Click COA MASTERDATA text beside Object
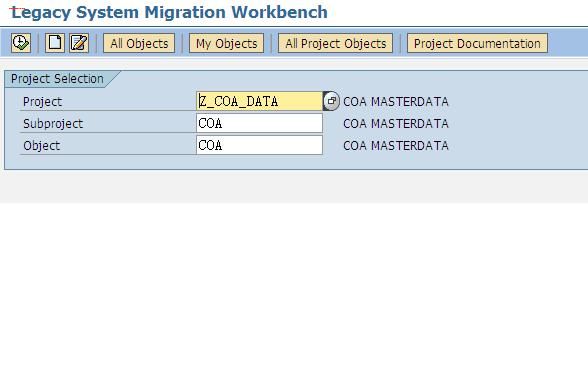 396,146
